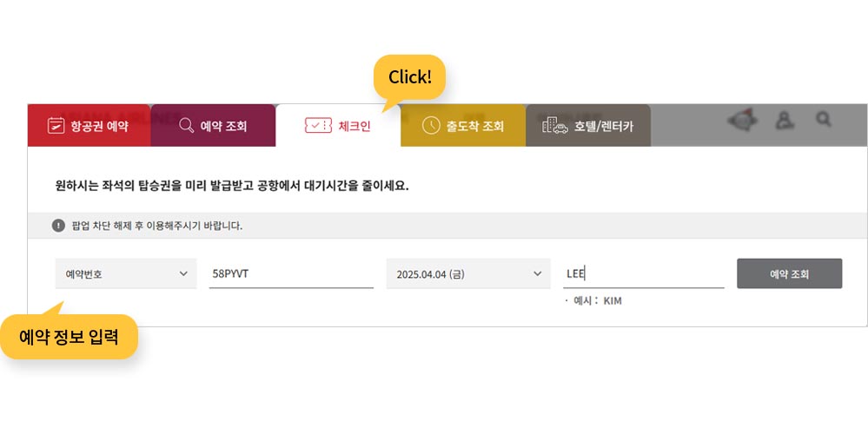Expand the 2025.04.04 date dropdown
The height and width of the screenshot is (441, 868).
point(468,273)
